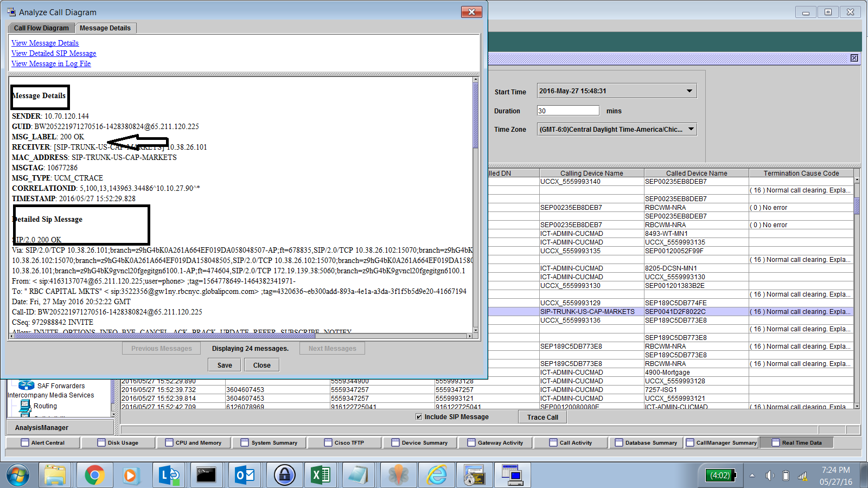Launch Windows Explorer from taskbar
This screenshot has height=488, width=868.
pos(55,476)
